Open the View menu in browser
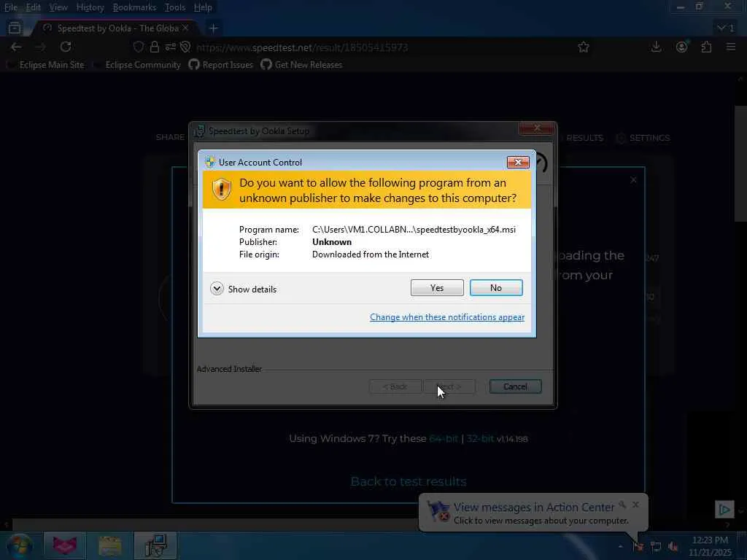Image resolution: width=747 pixels, height=560 pixels. tap(58, 7)
